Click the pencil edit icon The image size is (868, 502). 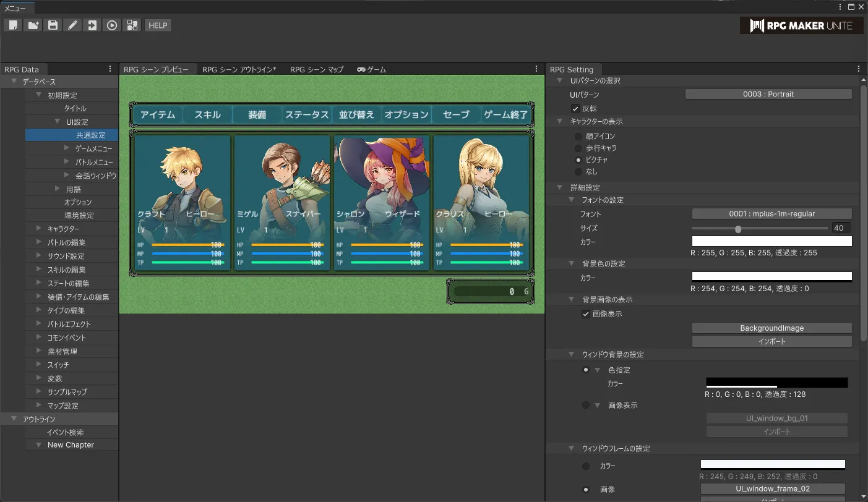pos(72,25)
